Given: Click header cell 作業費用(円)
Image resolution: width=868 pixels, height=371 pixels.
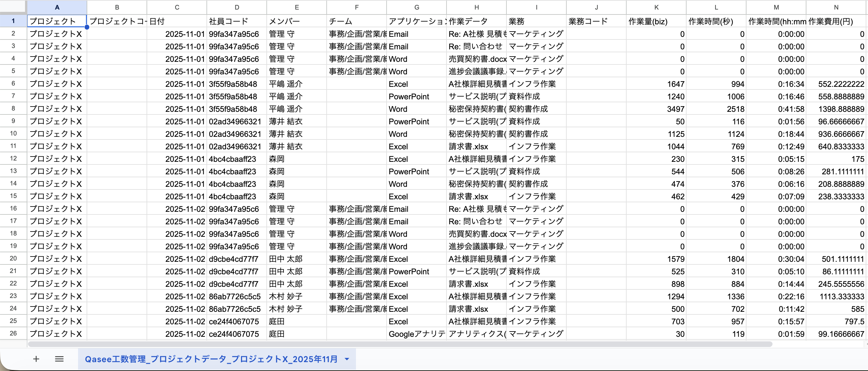Looking at the screenshot, I should point(836,21).
